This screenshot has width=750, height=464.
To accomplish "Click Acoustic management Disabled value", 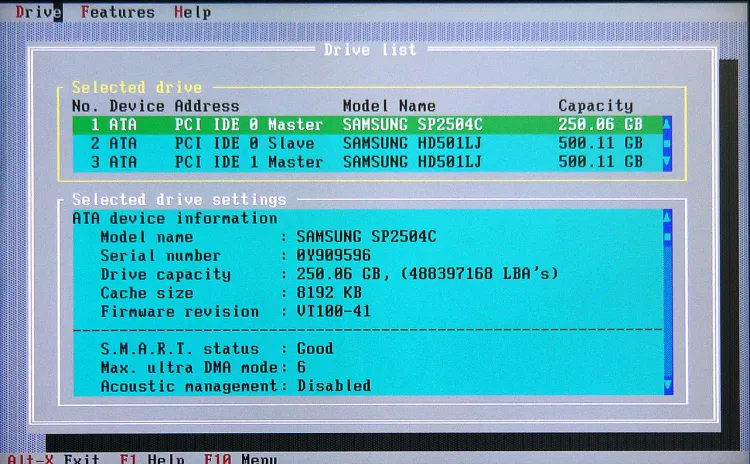I will point(334,386).
